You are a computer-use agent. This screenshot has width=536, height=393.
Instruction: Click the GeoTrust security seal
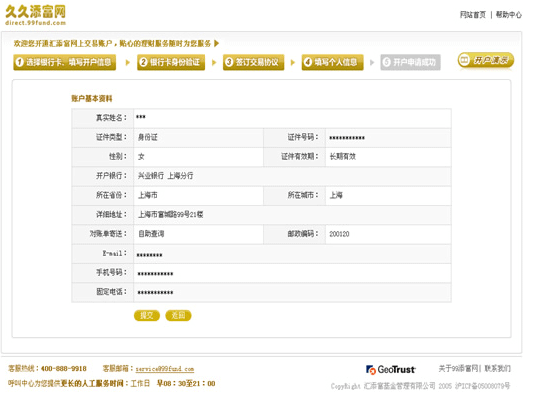pyautogui.click(x=391, y=369)
